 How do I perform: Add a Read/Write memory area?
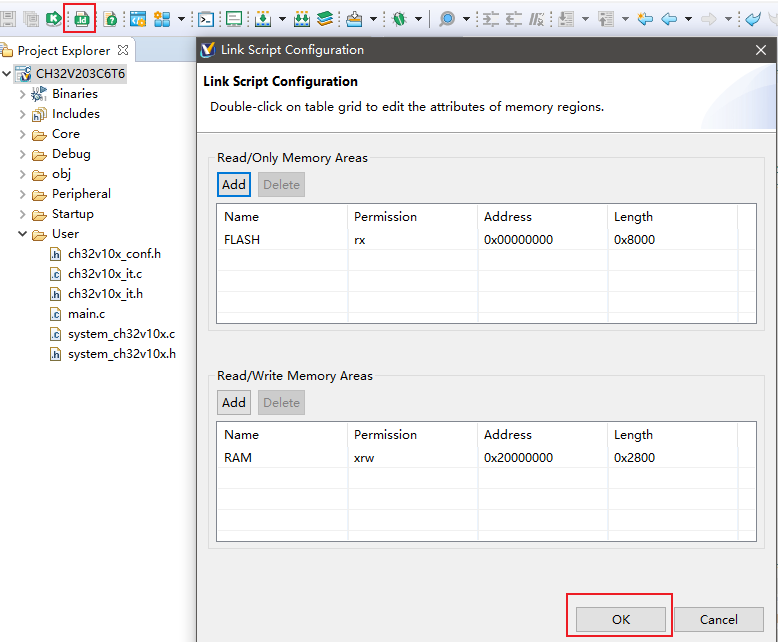coord(234,402)
